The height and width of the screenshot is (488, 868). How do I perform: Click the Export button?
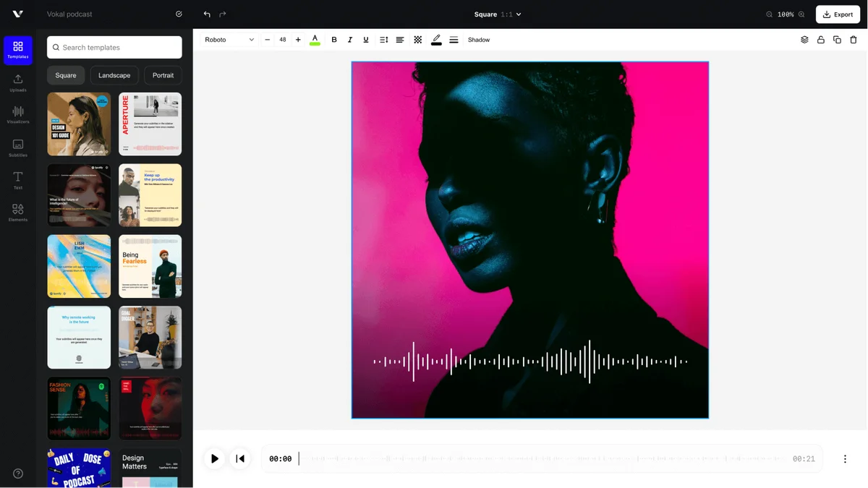[x=838, y=14]
